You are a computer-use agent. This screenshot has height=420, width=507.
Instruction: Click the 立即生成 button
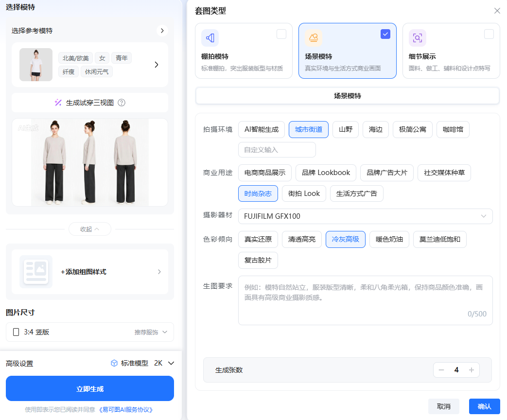90,388
